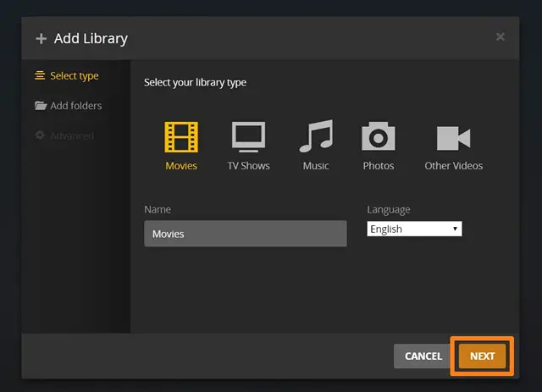Choose the Other Videos camcorder icon

454,138
